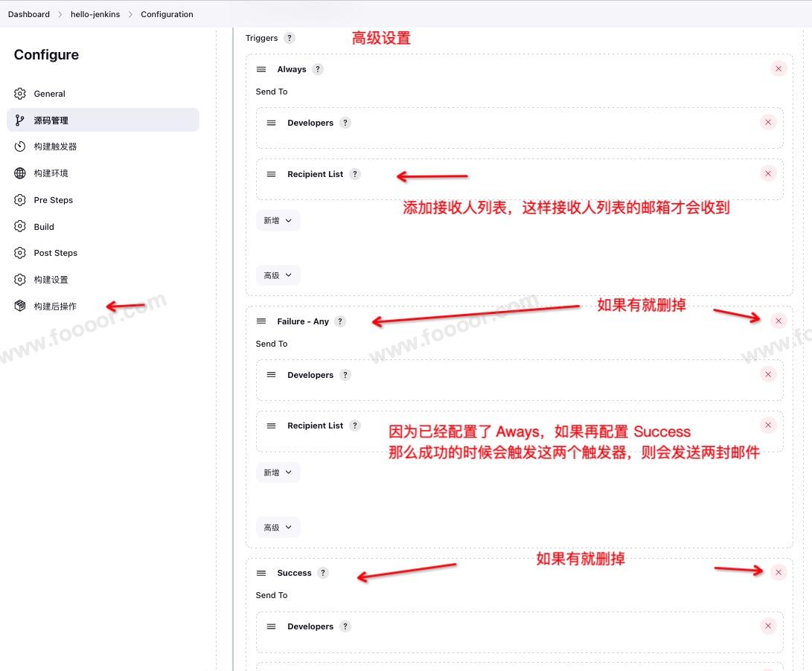
Task: Remove the Always trigger with its X button
Action: [779, 68]
